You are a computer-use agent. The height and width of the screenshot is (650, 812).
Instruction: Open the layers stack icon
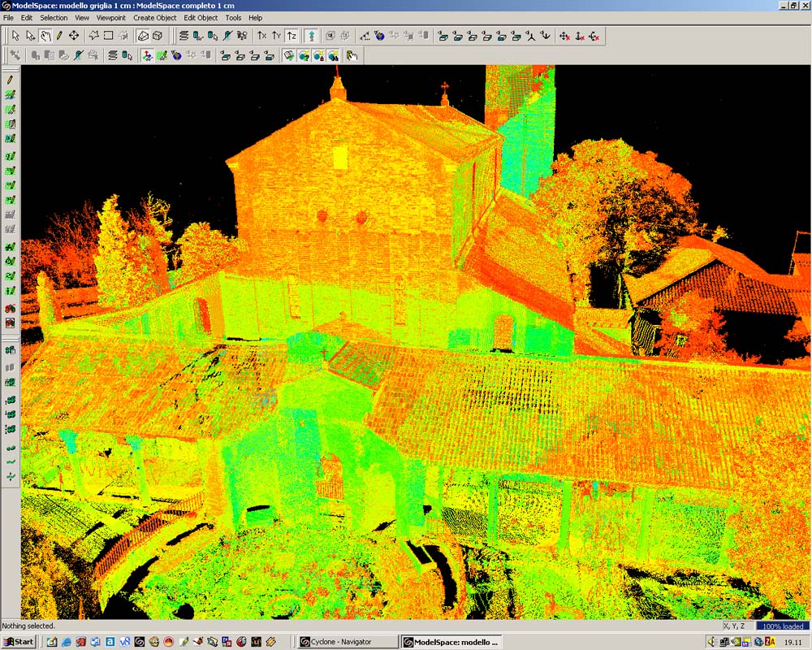coord(184,36)
